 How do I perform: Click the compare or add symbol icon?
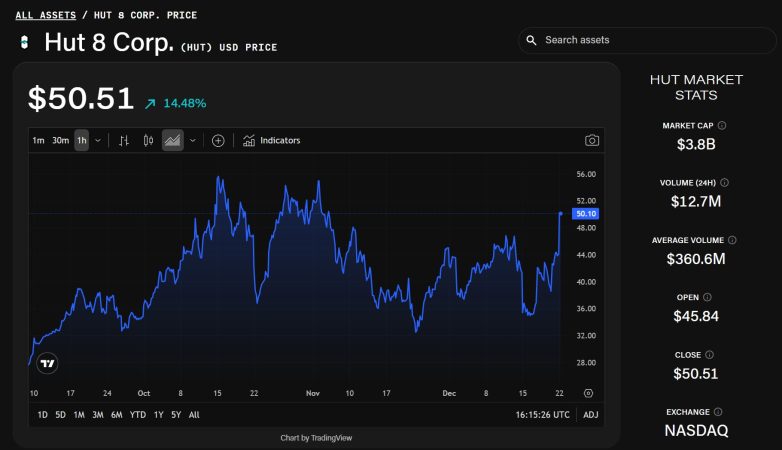tap(218, 141)
